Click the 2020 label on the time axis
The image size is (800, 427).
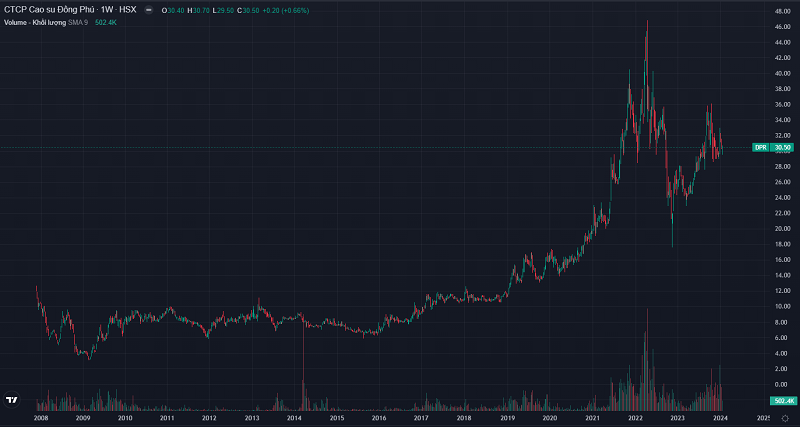click(x=550, y=418)
